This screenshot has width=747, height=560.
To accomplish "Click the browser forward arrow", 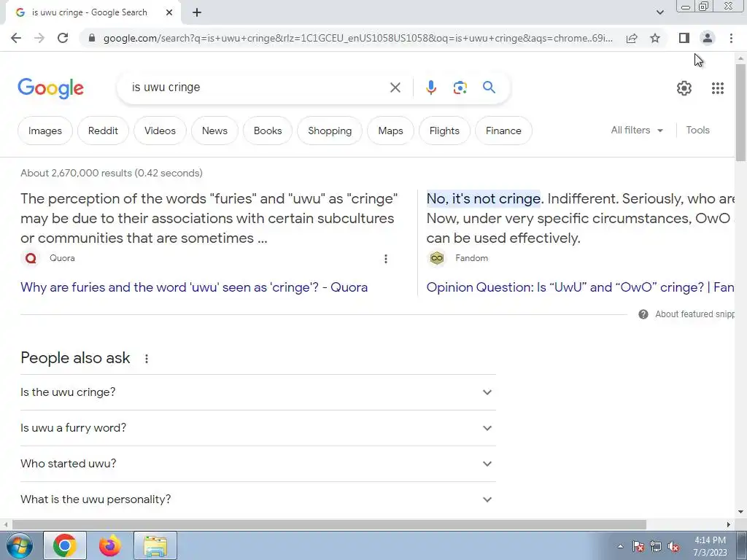I will 39,38.
